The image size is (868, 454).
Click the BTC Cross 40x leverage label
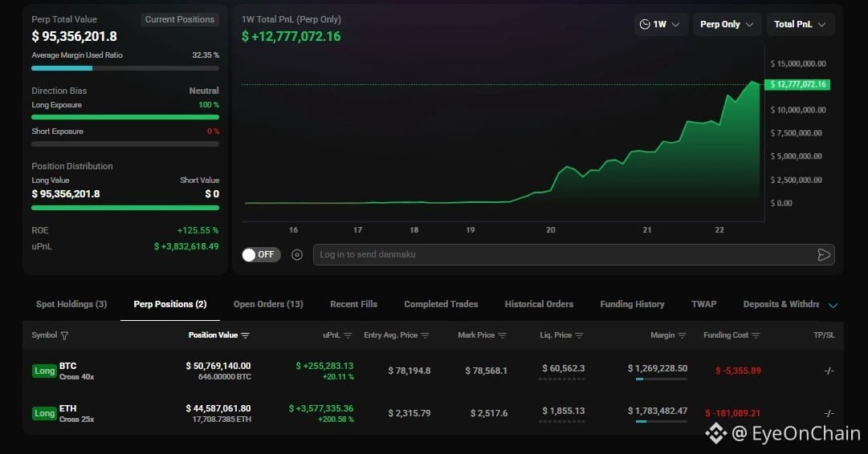(x=76, y=377)
